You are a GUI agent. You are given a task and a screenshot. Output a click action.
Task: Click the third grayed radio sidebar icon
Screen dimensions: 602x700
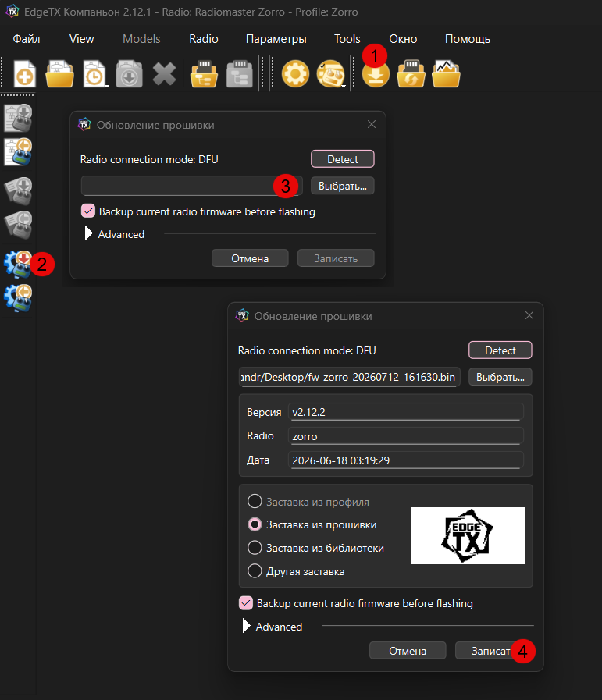[18, 191]
